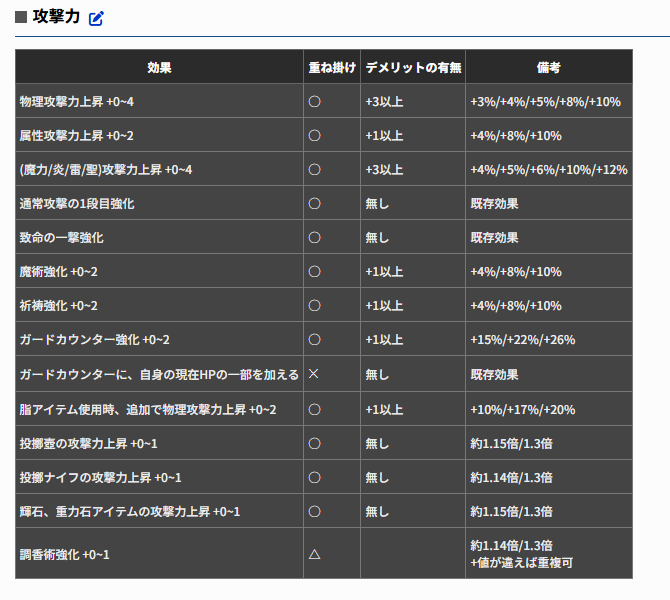
Task: Click the 効果 column header
Action: point(159,68)
